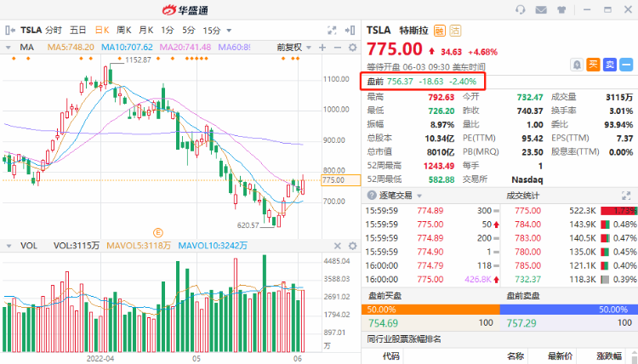Remove from watchlist minus button
The height and width of the screenshot is (364, 638).
(x=626, y=65)
